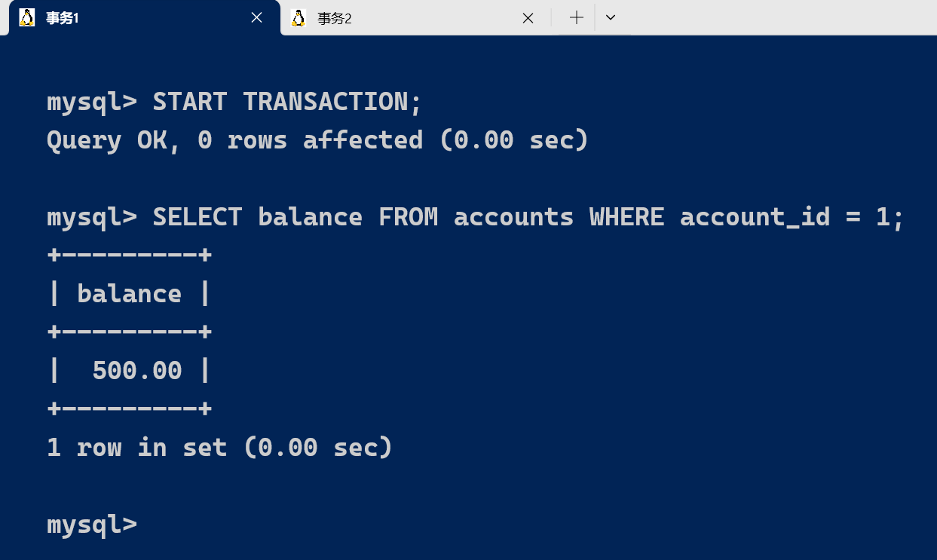Viewport: 937px width, 560px height.
Task: Click the WHERE keyword in the query
Action: (x=626, y=217)
